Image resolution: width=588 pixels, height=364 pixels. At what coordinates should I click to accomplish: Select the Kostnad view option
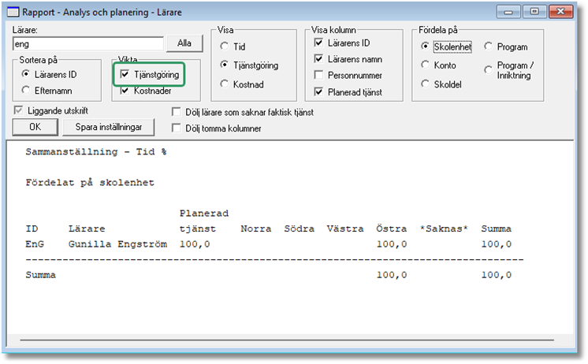[x=225, y=84]
